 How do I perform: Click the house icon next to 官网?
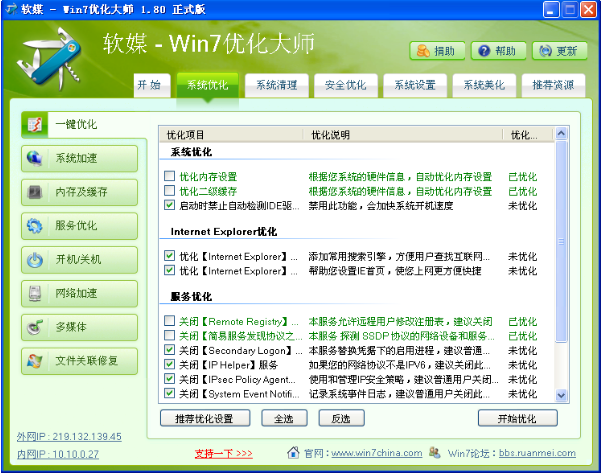(x=293, y=453)
